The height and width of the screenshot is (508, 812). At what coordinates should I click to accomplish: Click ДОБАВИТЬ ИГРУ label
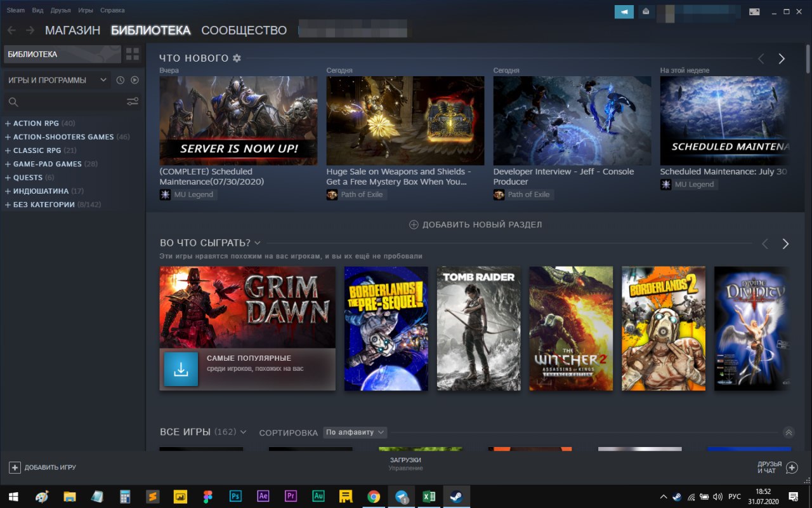tap(50, 467)
